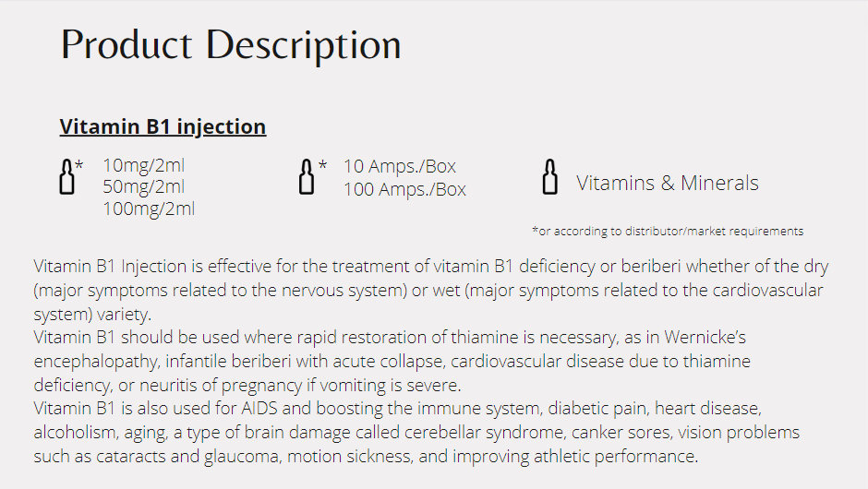Image resolution: width=868 pixels, height=489 pixels.
Task: Click the words "cerebellar syndrome" in the text
Action: (x=418, y=432)
